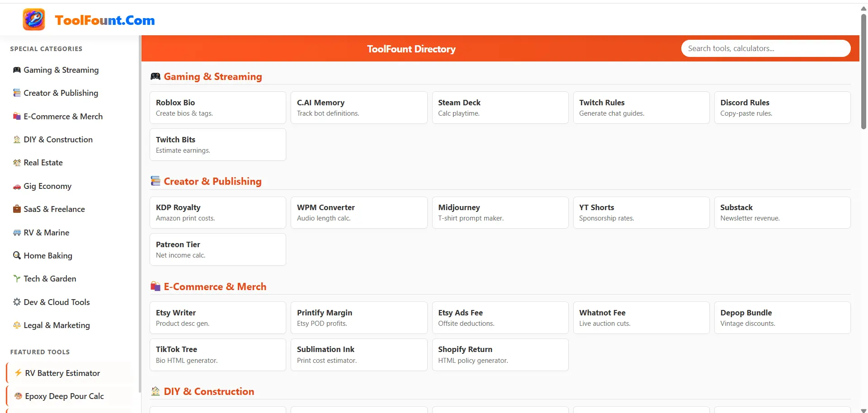
Task: Click the page vertical scrollbar thumb
Action: coord(863,71)
